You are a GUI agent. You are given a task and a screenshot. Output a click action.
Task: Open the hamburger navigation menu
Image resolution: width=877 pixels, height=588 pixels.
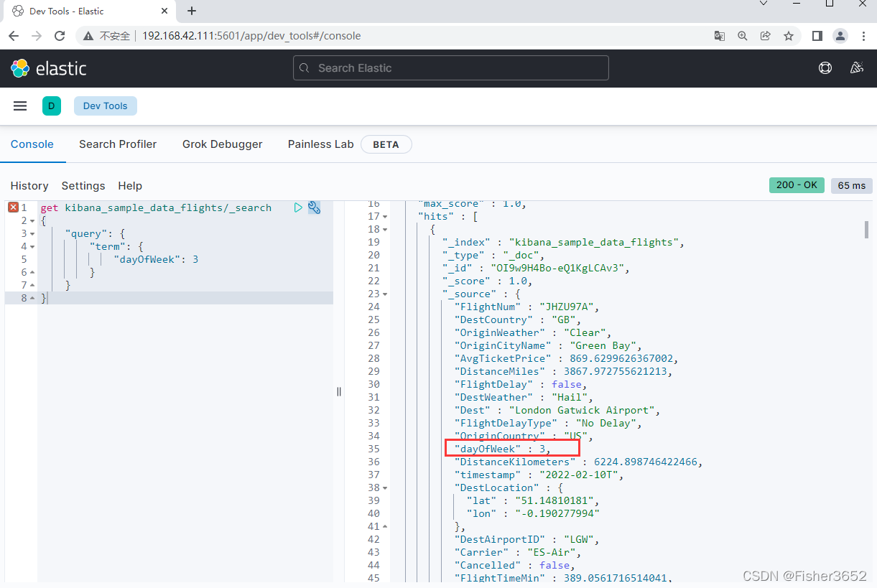[x=20, y=106]
